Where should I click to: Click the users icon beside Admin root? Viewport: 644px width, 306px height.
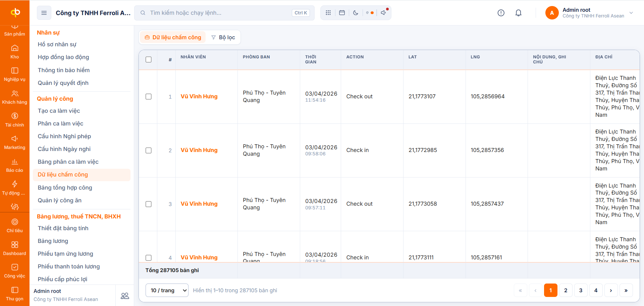coord(125,296)
